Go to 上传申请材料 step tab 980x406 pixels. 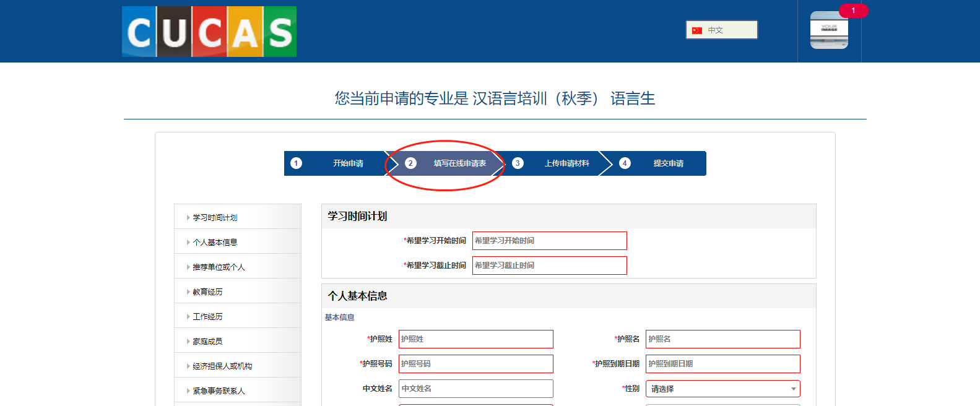[566, 163]
